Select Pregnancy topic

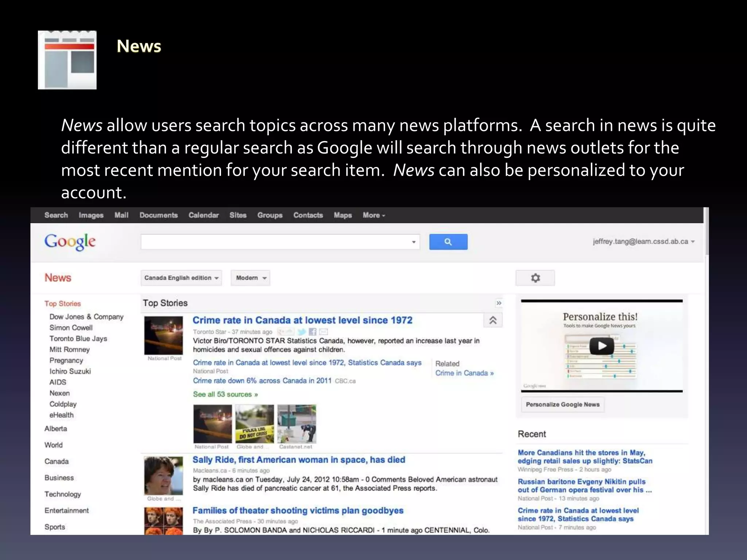66,361
